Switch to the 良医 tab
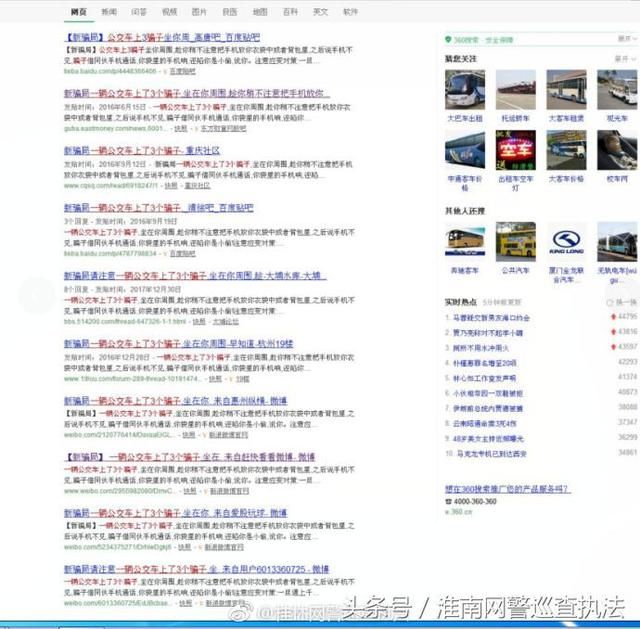This screenshot has height=629, width=640. [x=230, y=12]
